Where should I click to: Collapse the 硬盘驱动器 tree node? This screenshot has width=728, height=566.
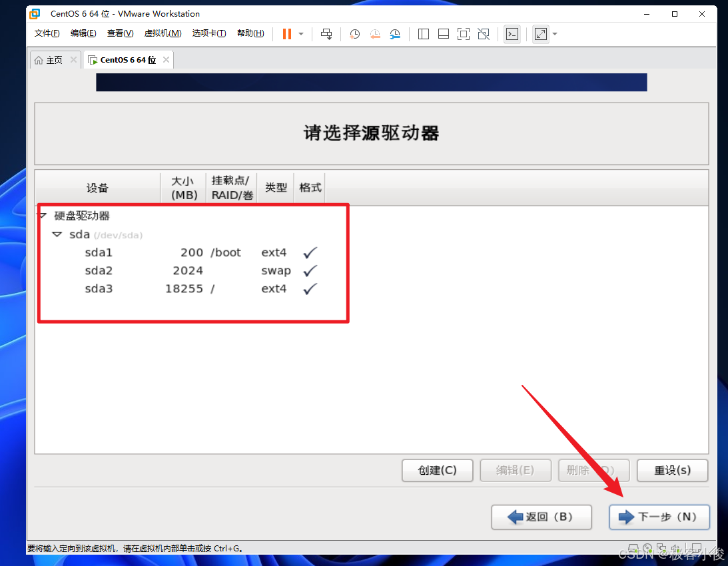pyautogui.click(x=43, y=216)
